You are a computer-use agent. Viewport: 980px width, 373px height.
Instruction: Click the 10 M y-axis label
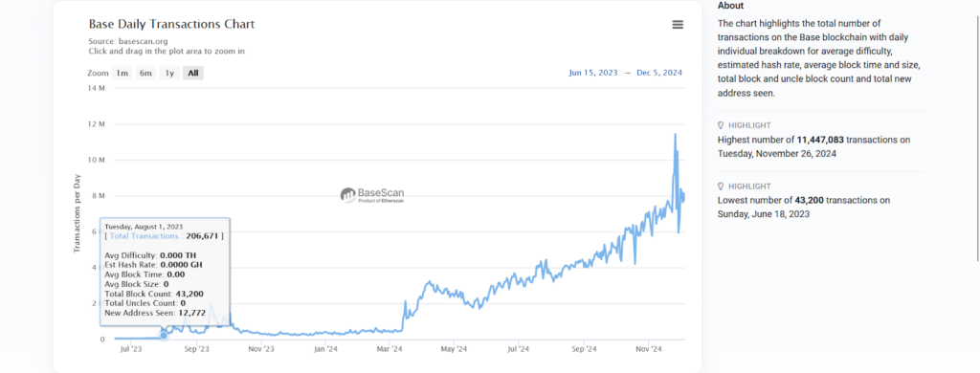[x=98, y=161]
